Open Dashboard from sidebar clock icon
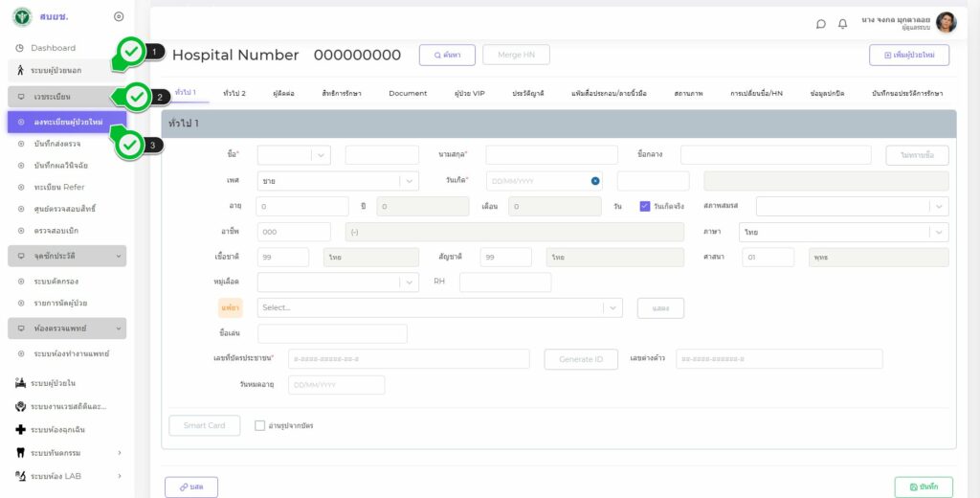This screenshot has height=498, width=980. tap(20, 48)
